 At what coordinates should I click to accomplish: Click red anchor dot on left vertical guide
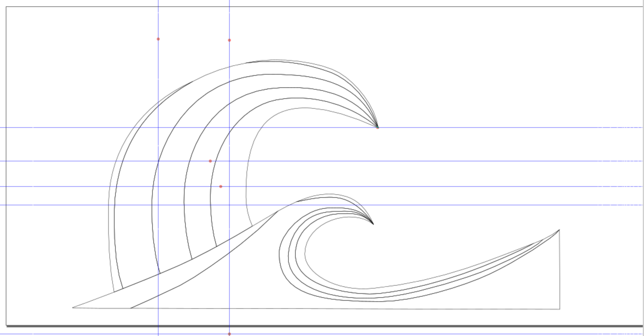point(158,39)
